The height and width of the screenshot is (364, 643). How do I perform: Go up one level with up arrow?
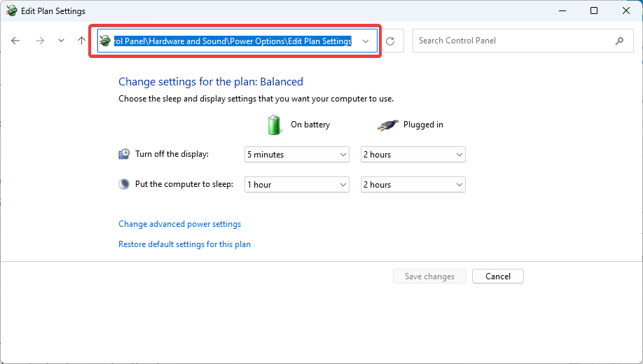[82, 41]
